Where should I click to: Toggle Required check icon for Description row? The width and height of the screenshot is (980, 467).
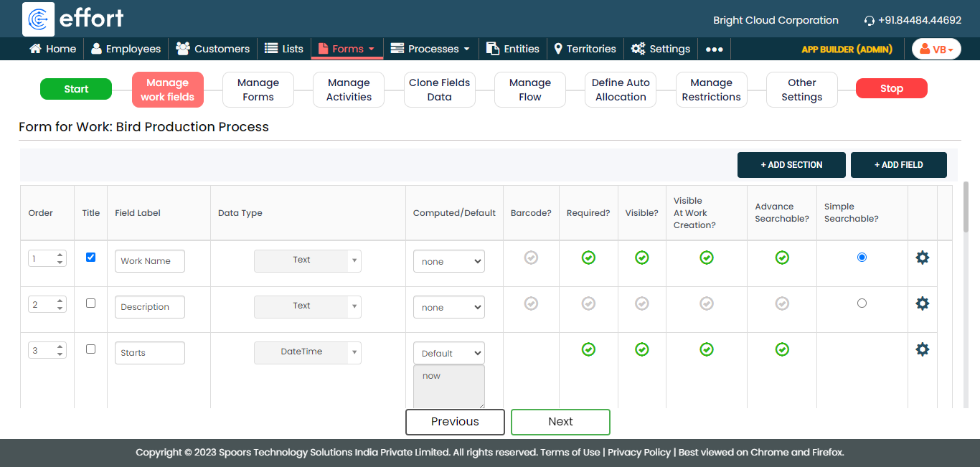(x=588, y=303)
